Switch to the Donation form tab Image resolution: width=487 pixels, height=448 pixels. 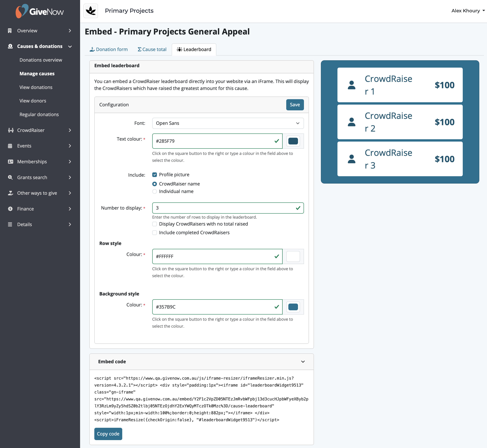click(x=109, y=49)
